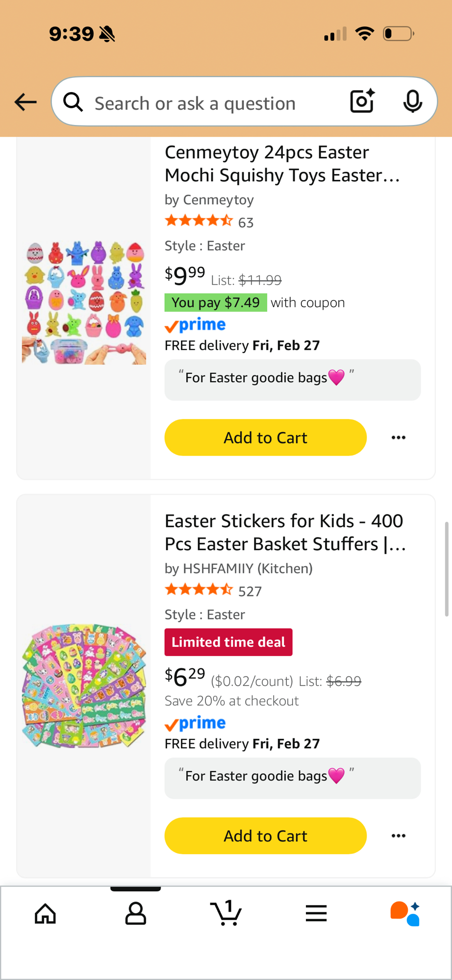Screen dimensions: 452x980
Task: Open the Mochi Squishy Toys product image
Action: pos(84,302)
